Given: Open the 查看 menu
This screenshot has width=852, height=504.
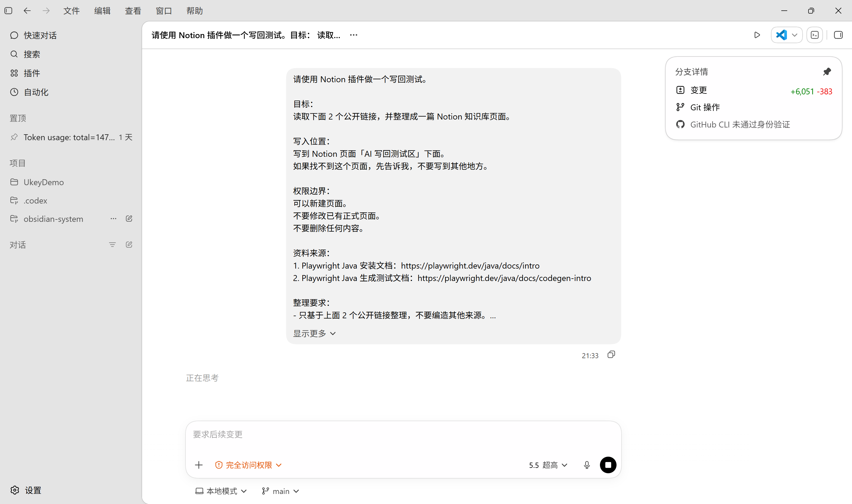Looking at the screenshot, I should (x=133, y=11).
